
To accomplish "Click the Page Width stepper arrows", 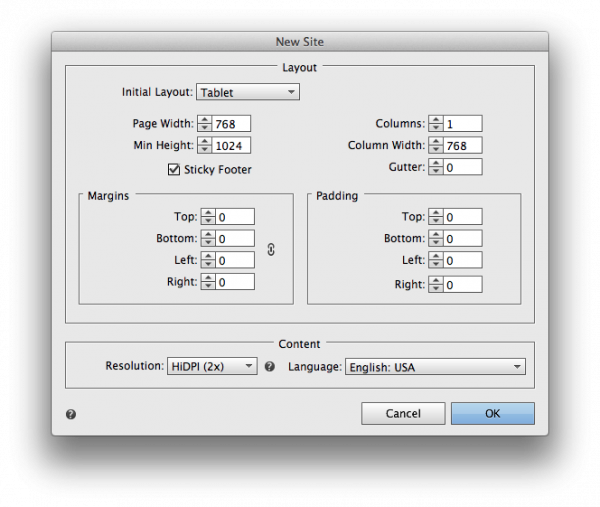I will click(205, 124).
